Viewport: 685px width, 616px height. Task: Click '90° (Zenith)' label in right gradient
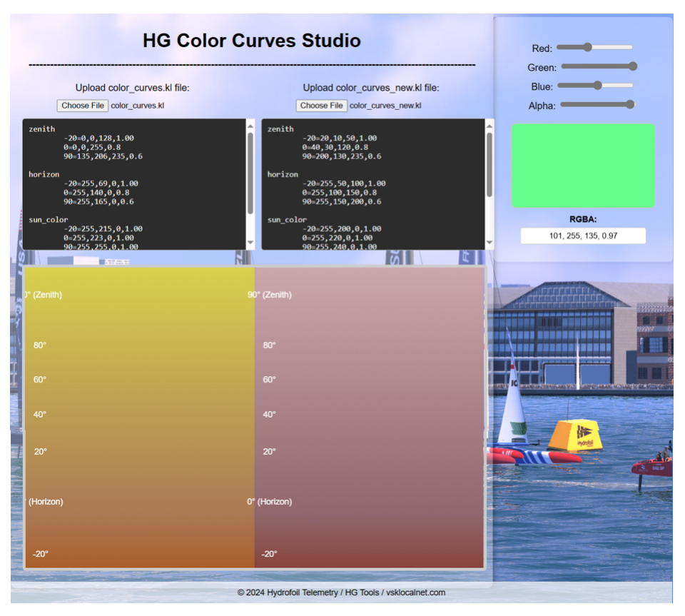coord(270,295)
